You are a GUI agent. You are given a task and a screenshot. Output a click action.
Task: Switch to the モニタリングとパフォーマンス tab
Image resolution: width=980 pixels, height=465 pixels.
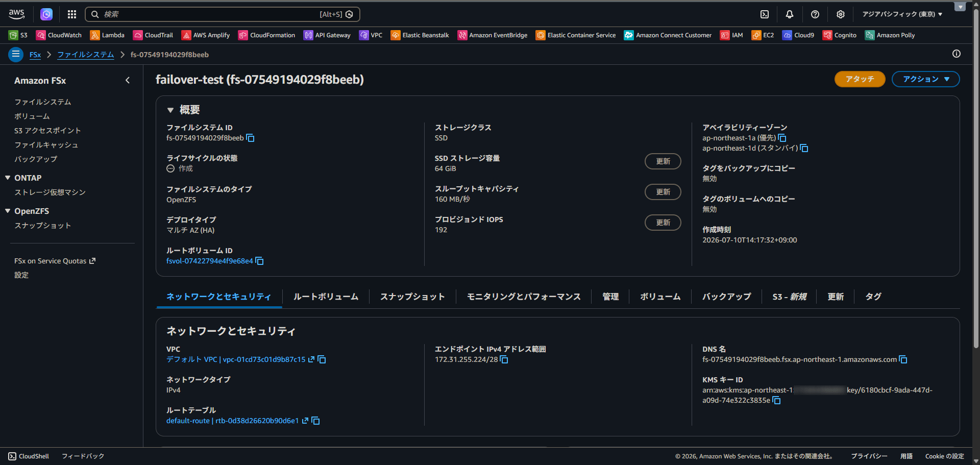click(x=524, y=297)
